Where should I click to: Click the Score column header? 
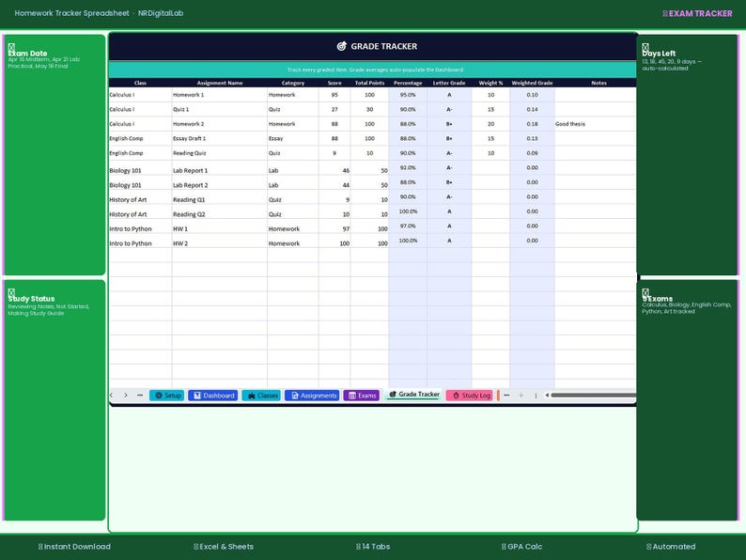point(334,83)
